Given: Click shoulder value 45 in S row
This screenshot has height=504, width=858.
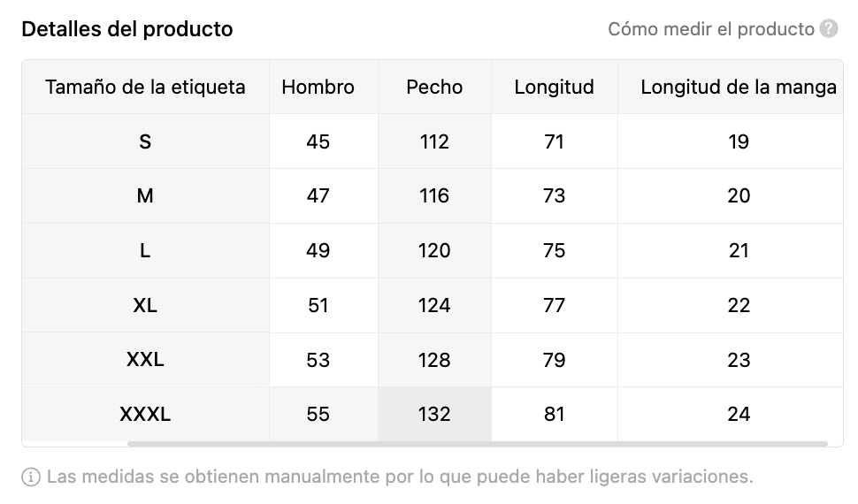Looking at the screenshot, I should (x=318, y=141).
